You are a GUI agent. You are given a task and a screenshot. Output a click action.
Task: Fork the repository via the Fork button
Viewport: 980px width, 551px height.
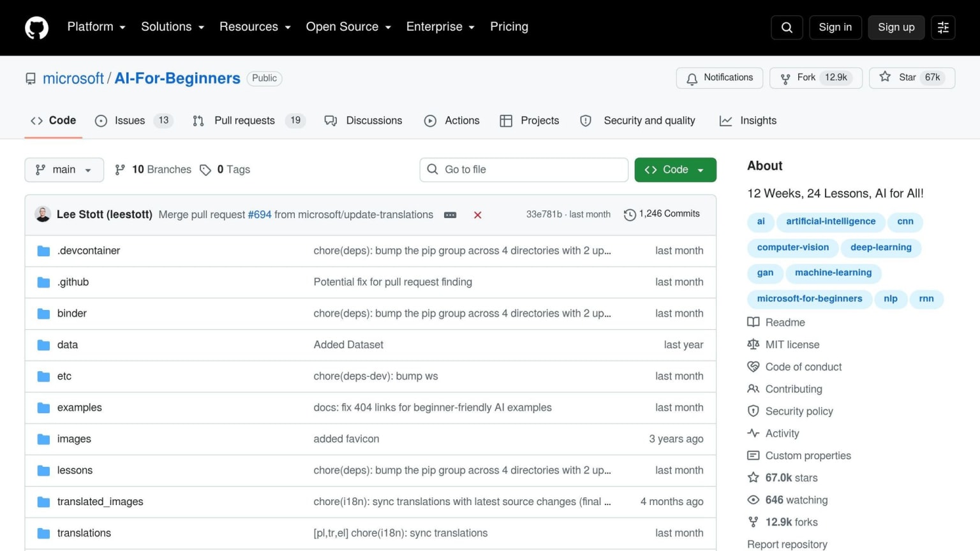816,78
